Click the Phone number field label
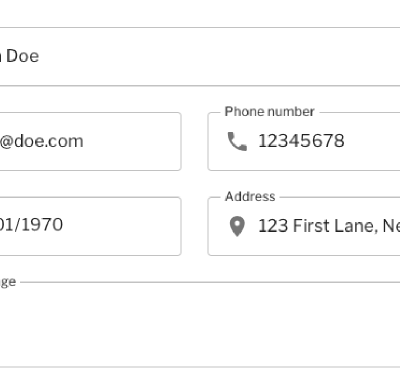Screen dimensions: 400x380 coord(270,112)
